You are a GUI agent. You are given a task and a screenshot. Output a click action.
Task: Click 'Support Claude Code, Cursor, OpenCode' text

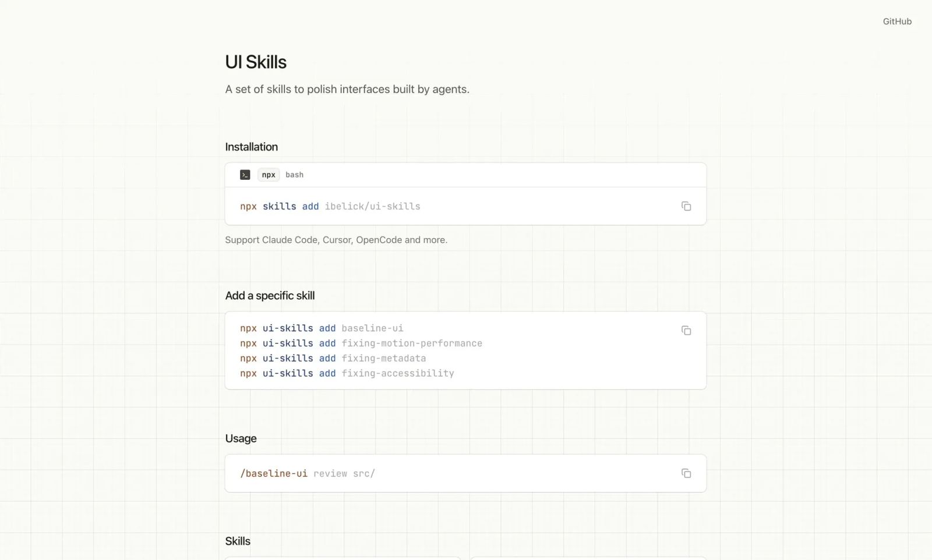tap(336, 240)
